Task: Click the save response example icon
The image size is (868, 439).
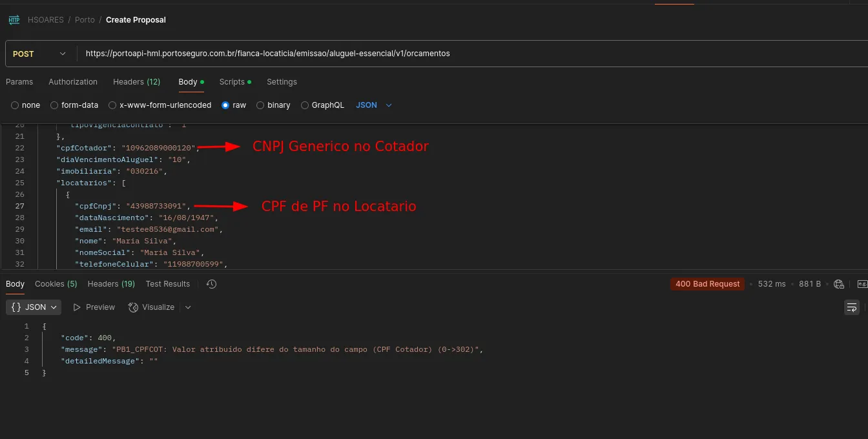Action: [862, 284]
